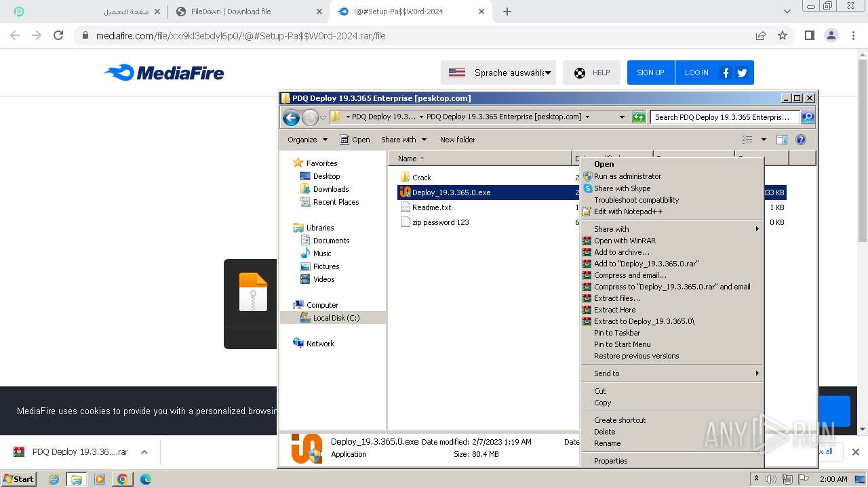Choose Edit with Notepad++
This screenshot has height=488, width=868.
point(671,211)
